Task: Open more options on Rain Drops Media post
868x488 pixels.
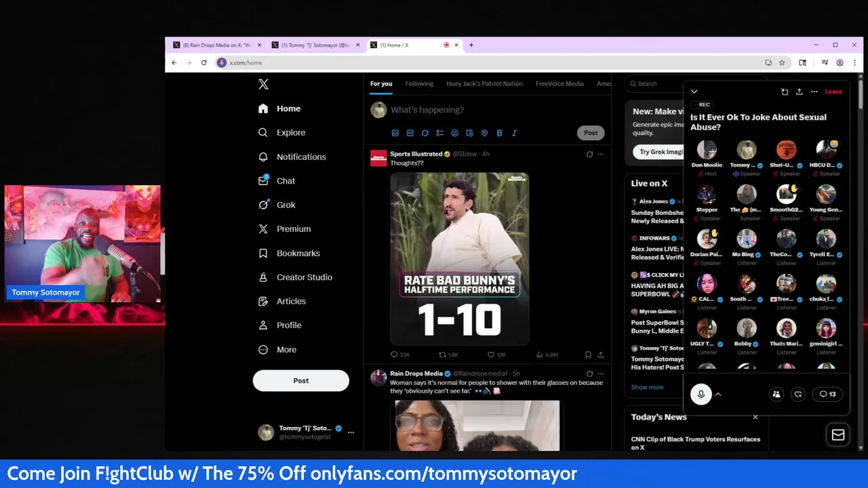Action: click(600, 373)
